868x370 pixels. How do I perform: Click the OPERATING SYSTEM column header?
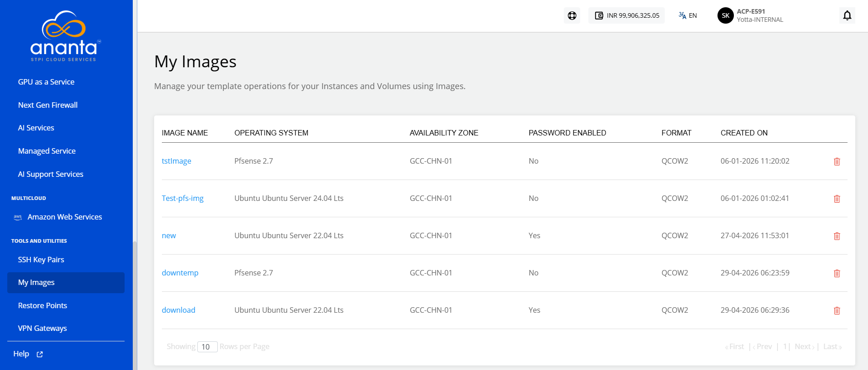tap(271, 133)
